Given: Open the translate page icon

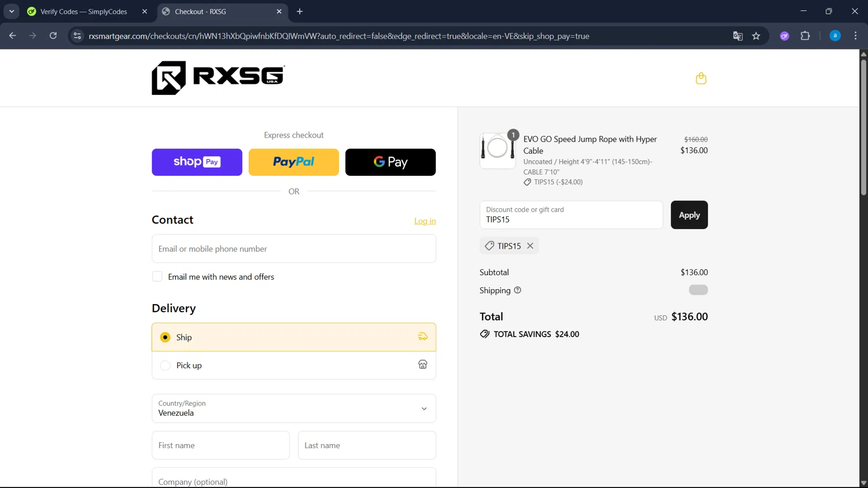Looking at the screenshot, I should [x=738, y=36].
